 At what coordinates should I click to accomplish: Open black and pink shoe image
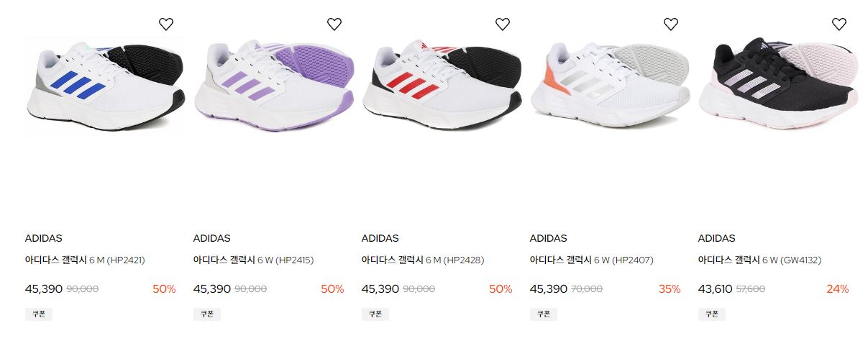pyautogui.click(x=778, y=86)
